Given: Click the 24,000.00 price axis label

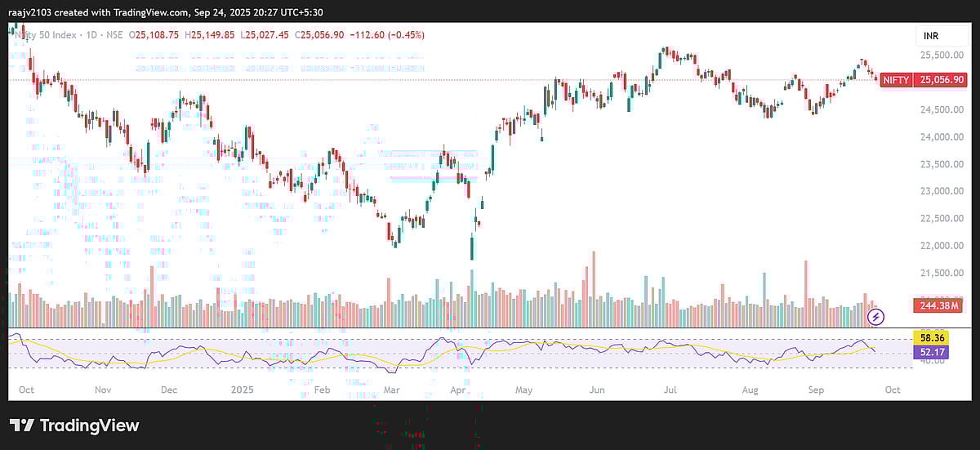Looking at the screenshot, I should [x=942, y=137].
